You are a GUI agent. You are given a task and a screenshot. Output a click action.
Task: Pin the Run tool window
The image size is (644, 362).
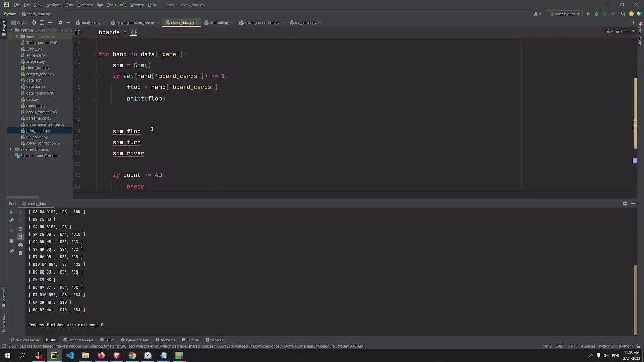[12, 250]
